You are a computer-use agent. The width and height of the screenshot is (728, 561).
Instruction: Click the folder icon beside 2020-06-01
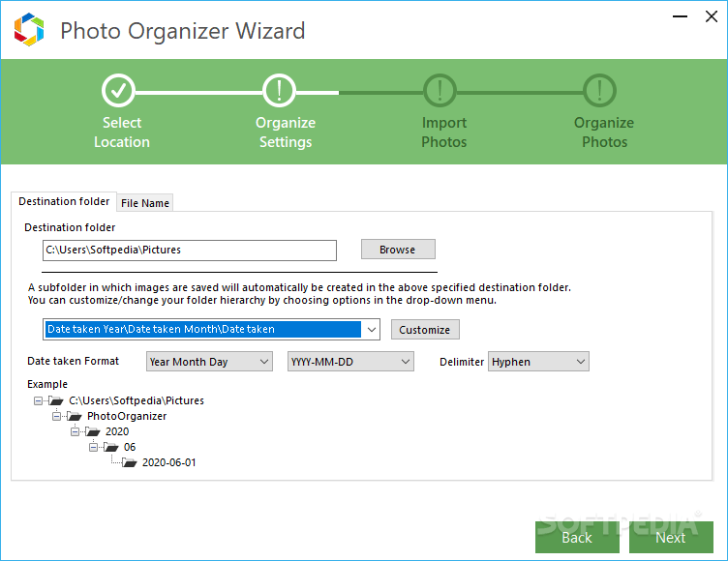(128, 462)
